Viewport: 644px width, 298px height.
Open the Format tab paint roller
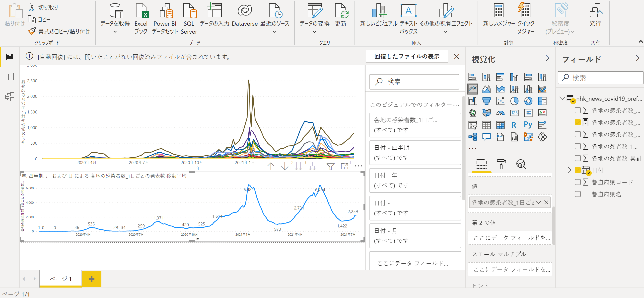(501, 164)
